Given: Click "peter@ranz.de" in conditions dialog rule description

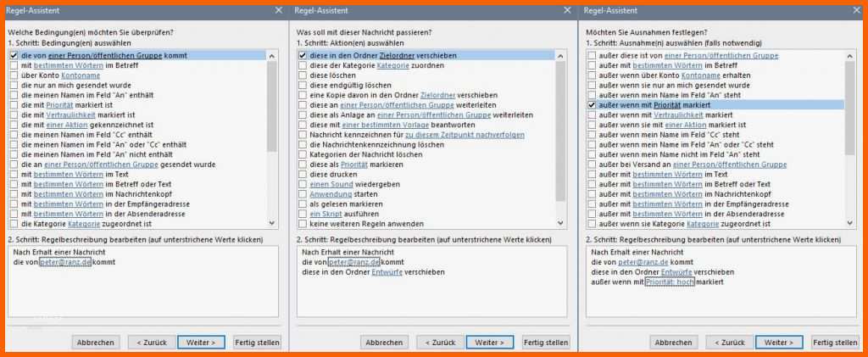Looking at the screenshot, I should [x=65, y=262].
